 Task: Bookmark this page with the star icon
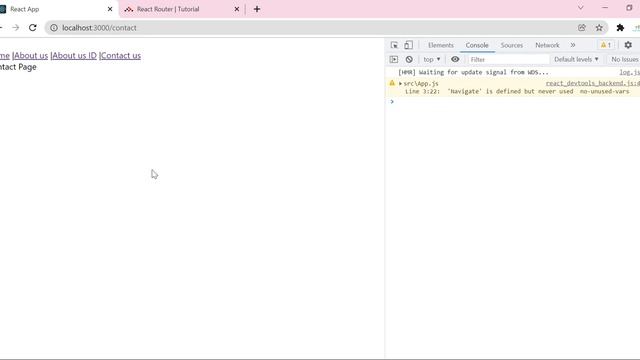pyautogui.click(x=599, y=28)
